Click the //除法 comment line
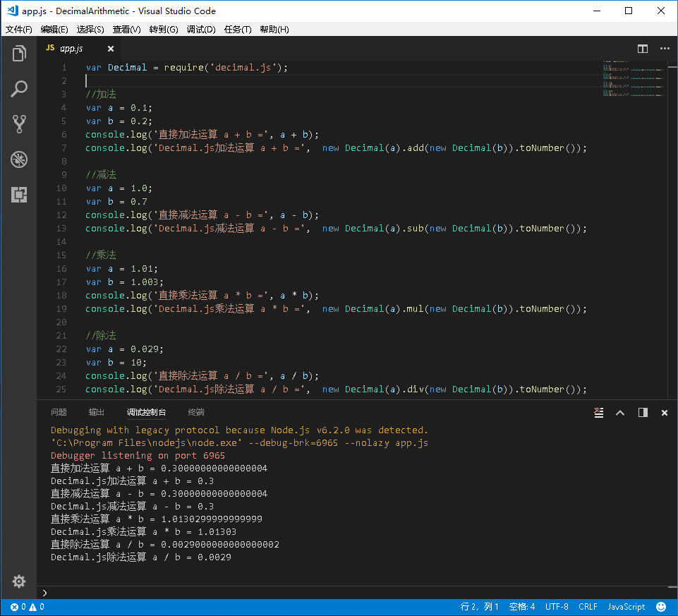678x616 pixels. (x=101, y=336)
